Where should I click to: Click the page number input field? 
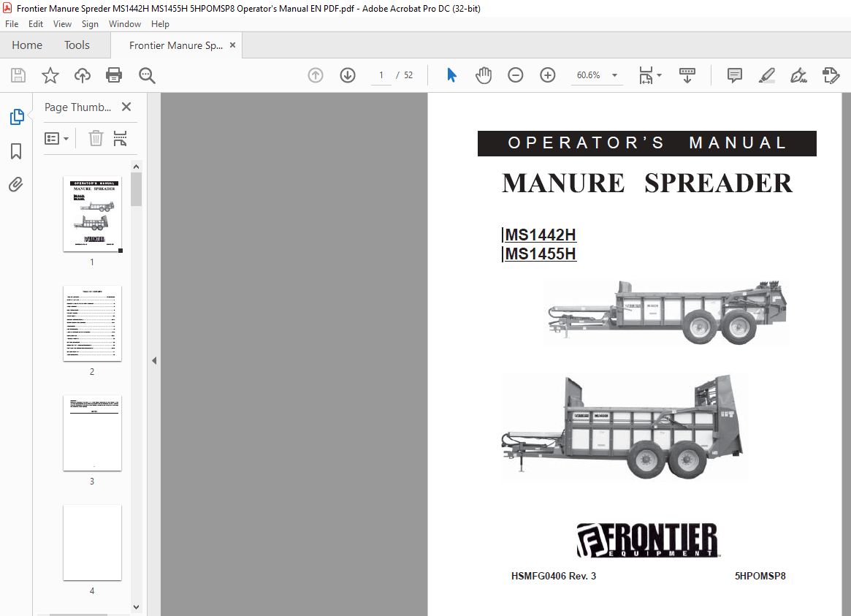(381, 75)
